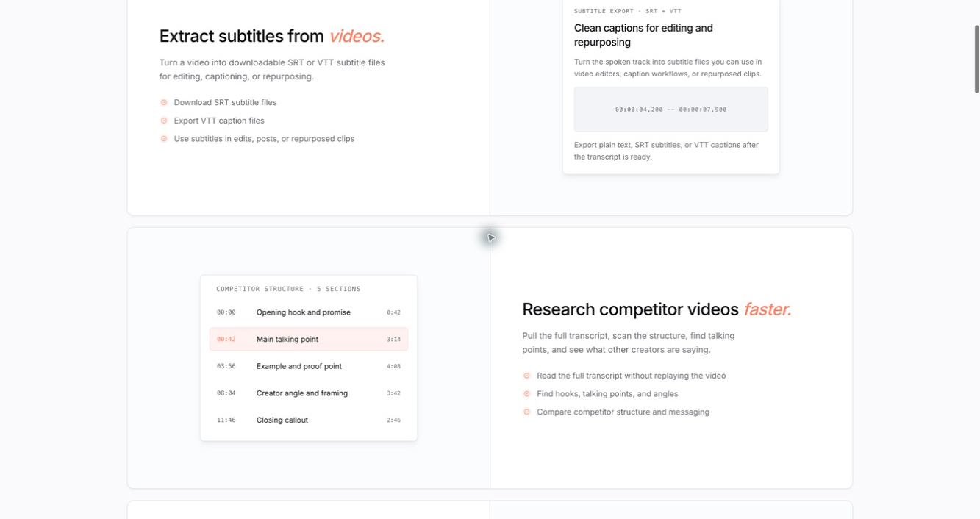
Task: Click the COMPETITOR STRUCTURE · 5 SECTIONS label
Action: pyautogui.click(x=288, y=289)
